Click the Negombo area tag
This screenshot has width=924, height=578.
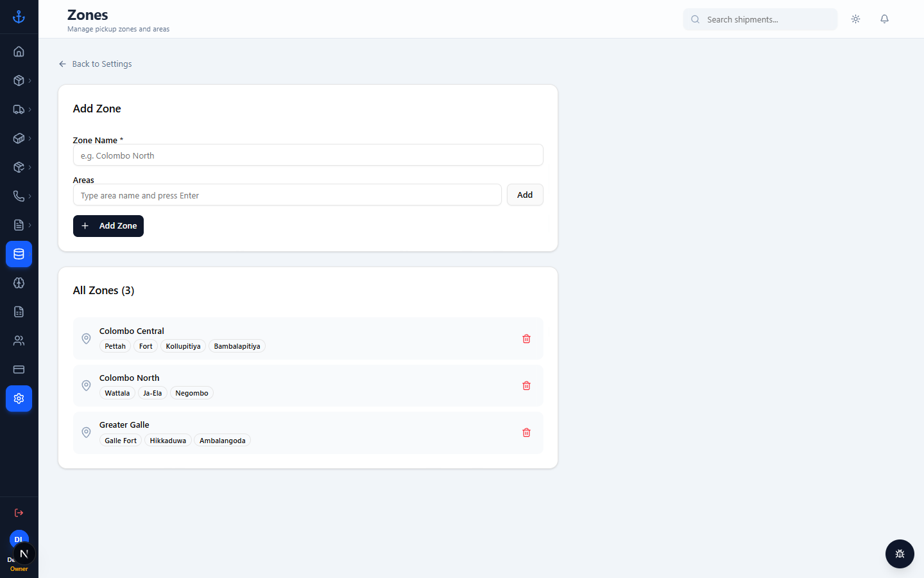tap(192, 393)
